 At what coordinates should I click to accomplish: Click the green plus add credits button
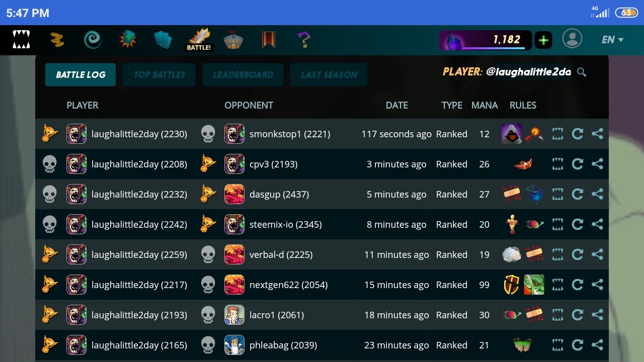pos(543,40)
